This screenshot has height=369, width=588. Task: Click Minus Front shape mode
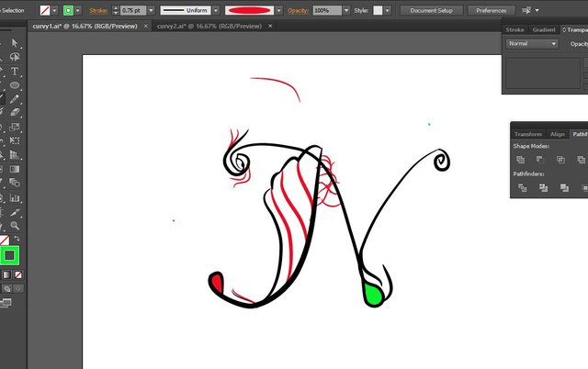coord(540,160)
